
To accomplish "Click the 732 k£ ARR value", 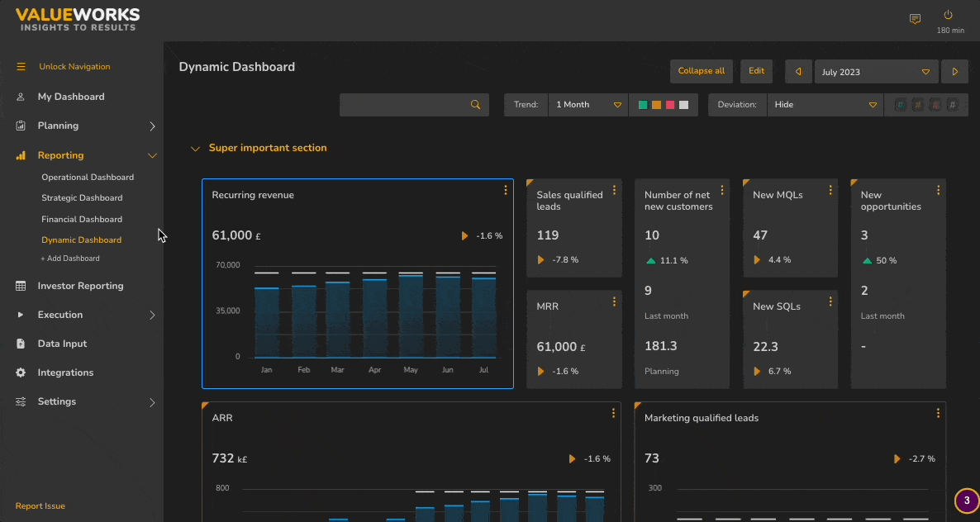I will coord(230,458).
